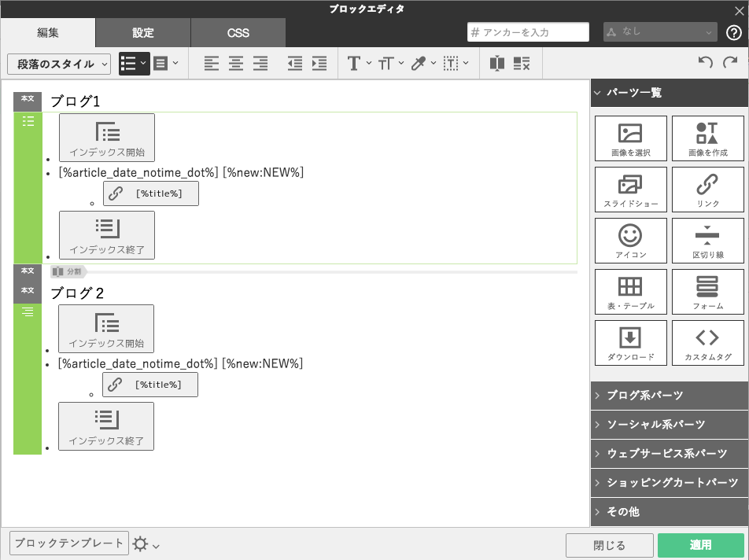Undo the last edit

coord(706,62)
